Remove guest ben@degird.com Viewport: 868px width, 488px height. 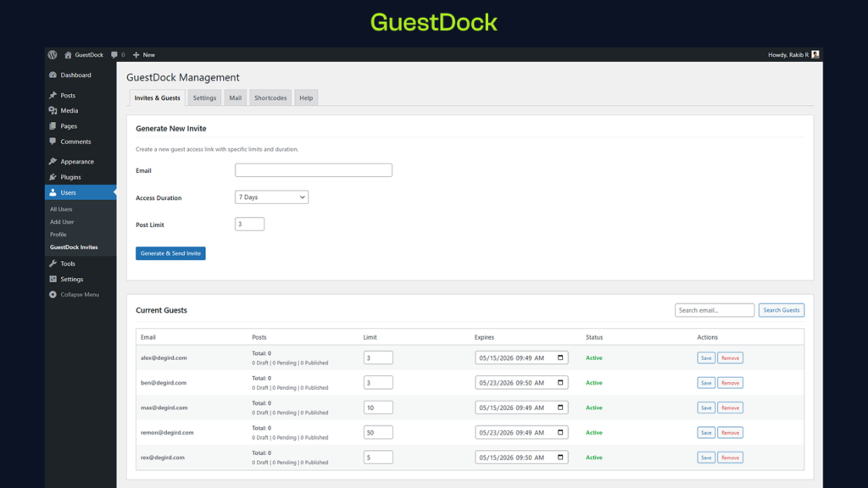pos(730,383)
